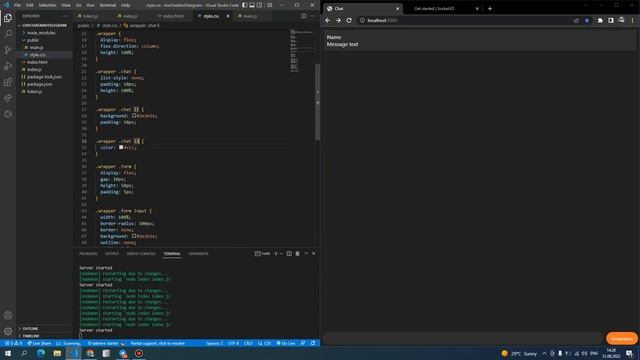Viewport: 640px width, 360px height.
Task: Open Explorer panel ellipsis menu
Action: [x=64, y=16]
